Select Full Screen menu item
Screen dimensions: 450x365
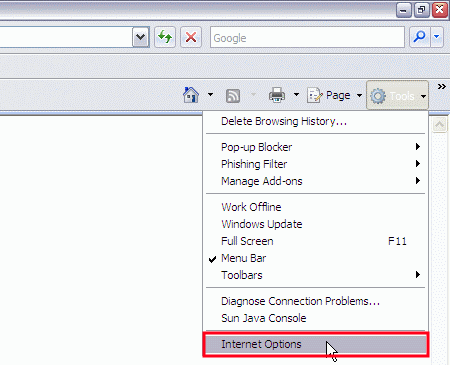[315, 241]
